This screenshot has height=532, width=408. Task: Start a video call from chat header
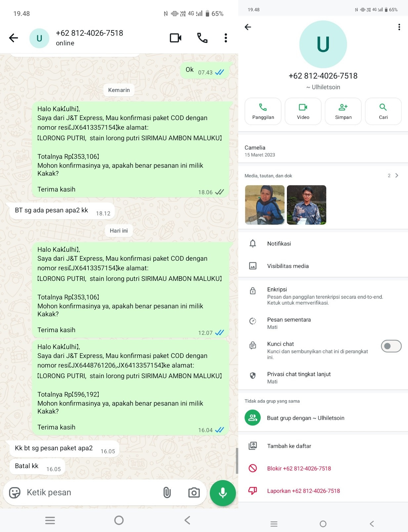coord(175,38)
